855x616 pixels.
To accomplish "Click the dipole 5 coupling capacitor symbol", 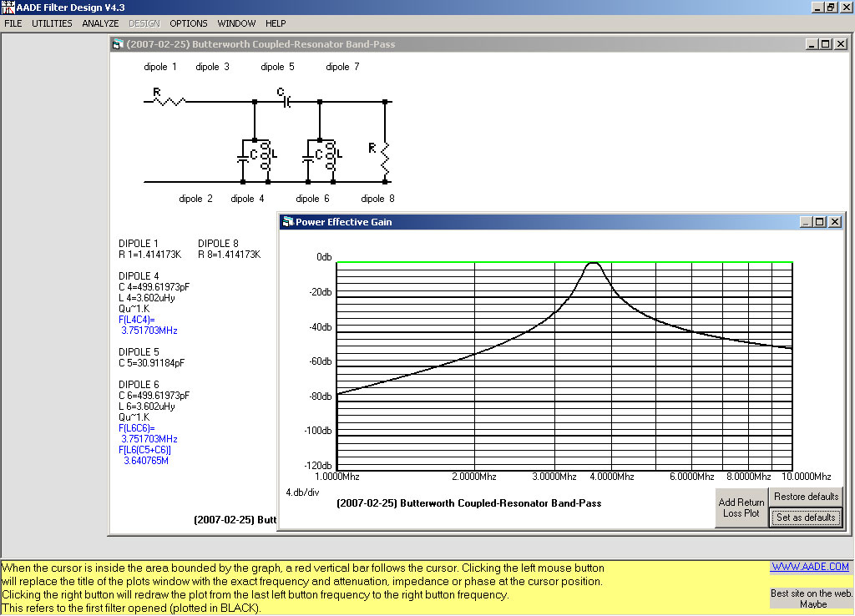I will (x=285, y=102).
